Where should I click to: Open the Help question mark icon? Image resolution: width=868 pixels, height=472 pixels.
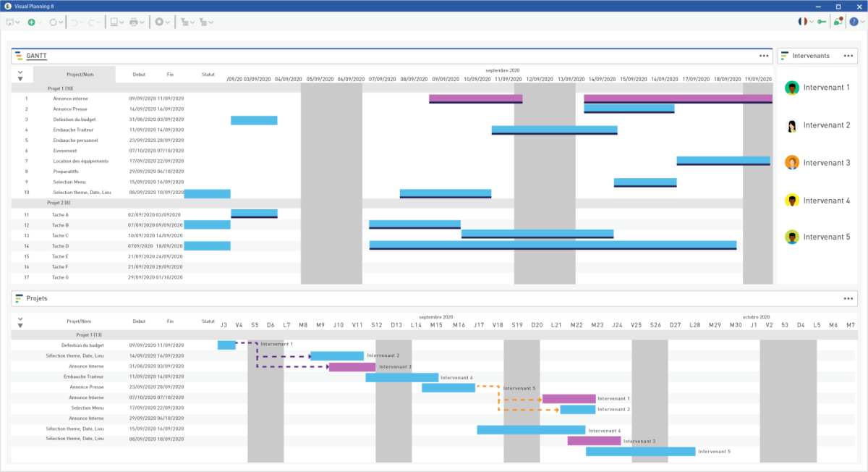point(854,22)
